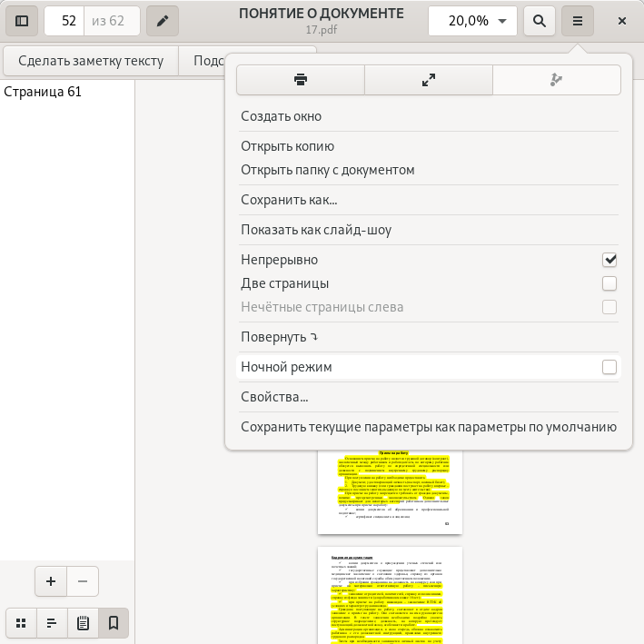Open Свойства... from the menu
644x644 pixels.
pyautogui.click(x=274, y=397)
